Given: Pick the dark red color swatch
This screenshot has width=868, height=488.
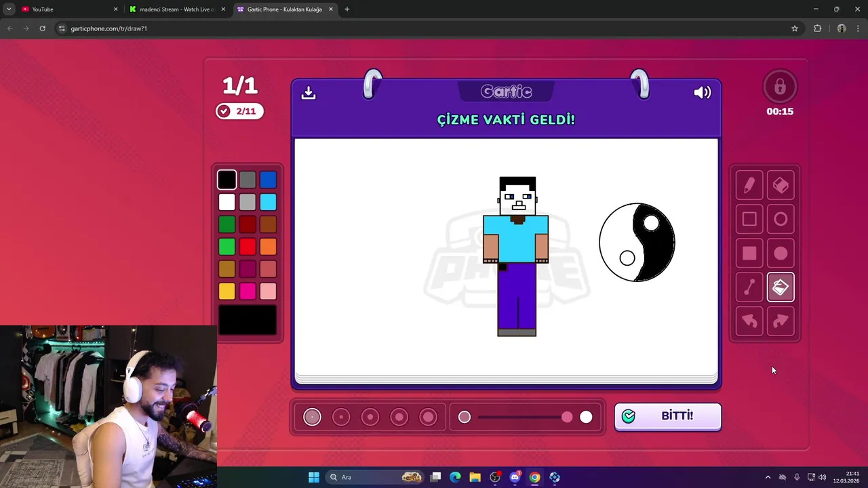Looking at the screenshot, I should pos(248,224).
